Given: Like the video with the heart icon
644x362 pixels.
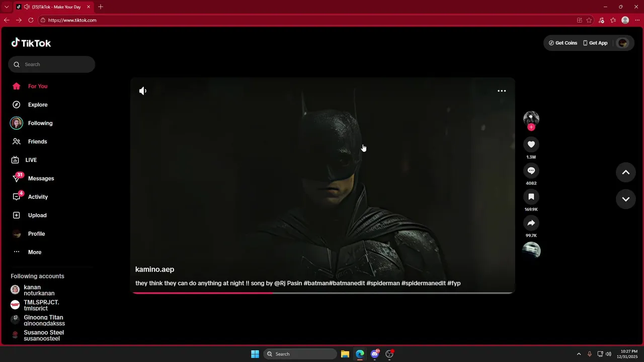Looking at the screenshot, I should point(531,145).
